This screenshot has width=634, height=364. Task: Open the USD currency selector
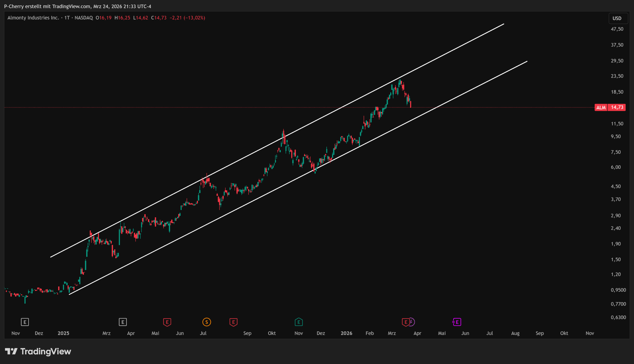coord(617,18)
